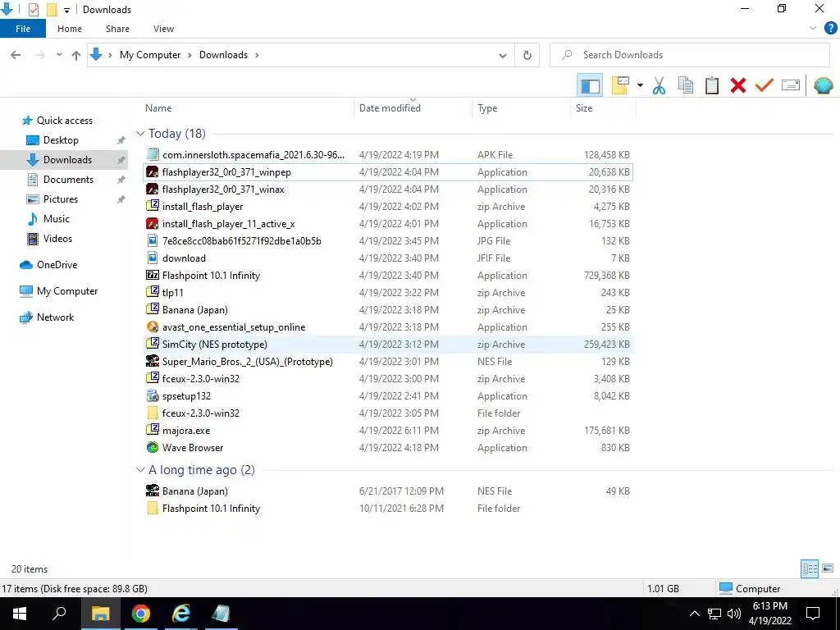Select the Wave Browser application icon

[153, 448]
